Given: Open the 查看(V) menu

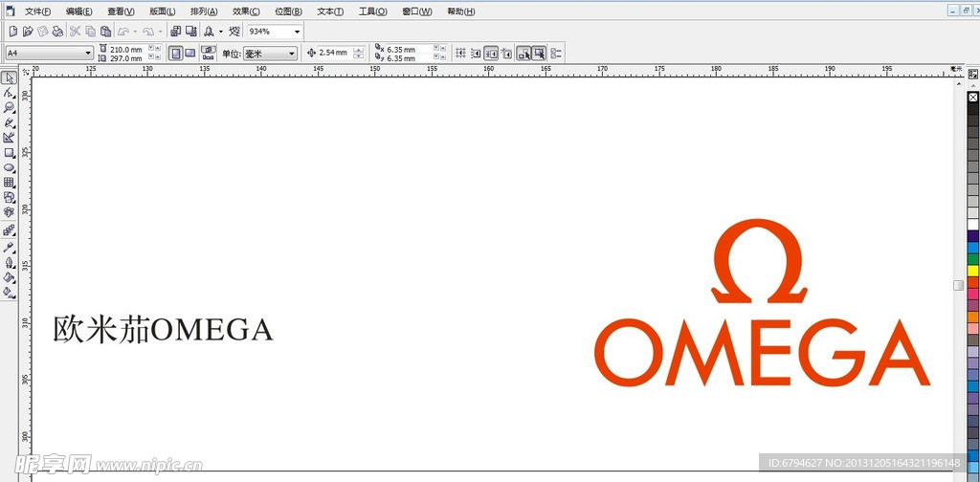Looking at the screenshot, I should [121, 11].
